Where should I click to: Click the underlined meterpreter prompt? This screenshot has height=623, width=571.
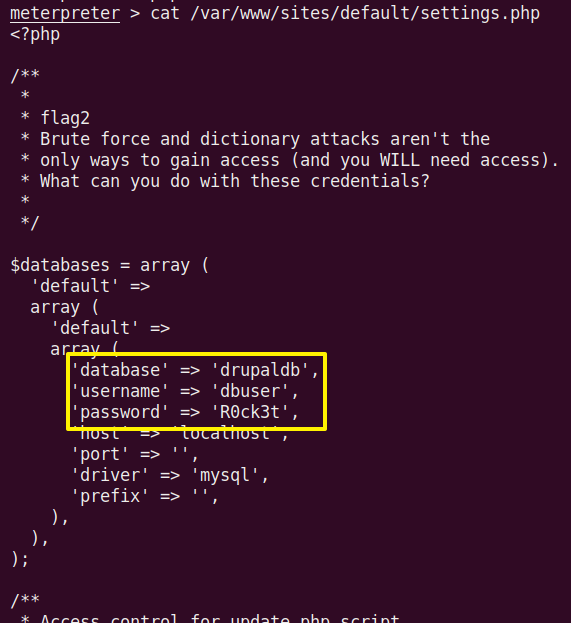pyautogui.click(x=65, y=14)
